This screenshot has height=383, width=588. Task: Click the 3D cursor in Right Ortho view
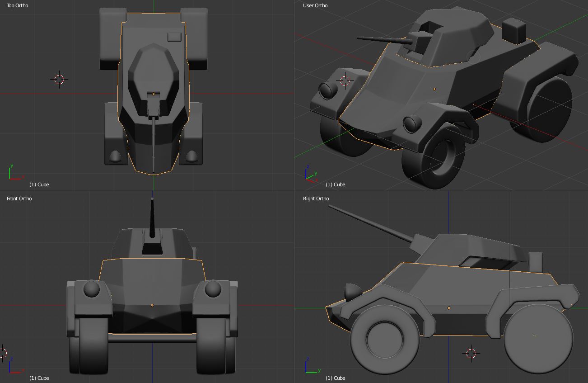[471, 354]
